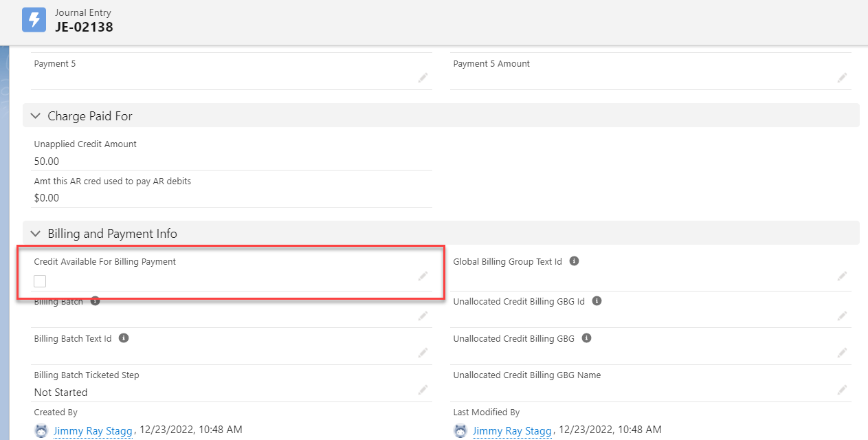Edit the Unallocated Credit Billing GBG Name field
Screen dimensions: 868x440
(x=842, y=389)
